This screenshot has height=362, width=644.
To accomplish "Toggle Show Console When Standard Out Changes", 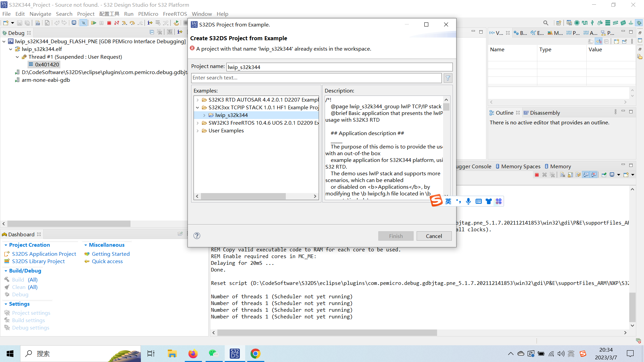I will pyautogui.click(x=586, y=175).
